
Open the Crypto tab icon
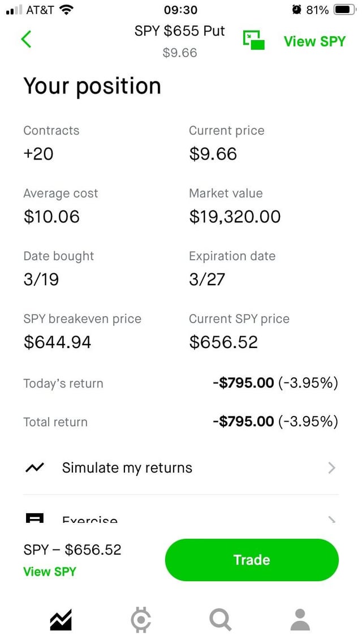point(141,620)
